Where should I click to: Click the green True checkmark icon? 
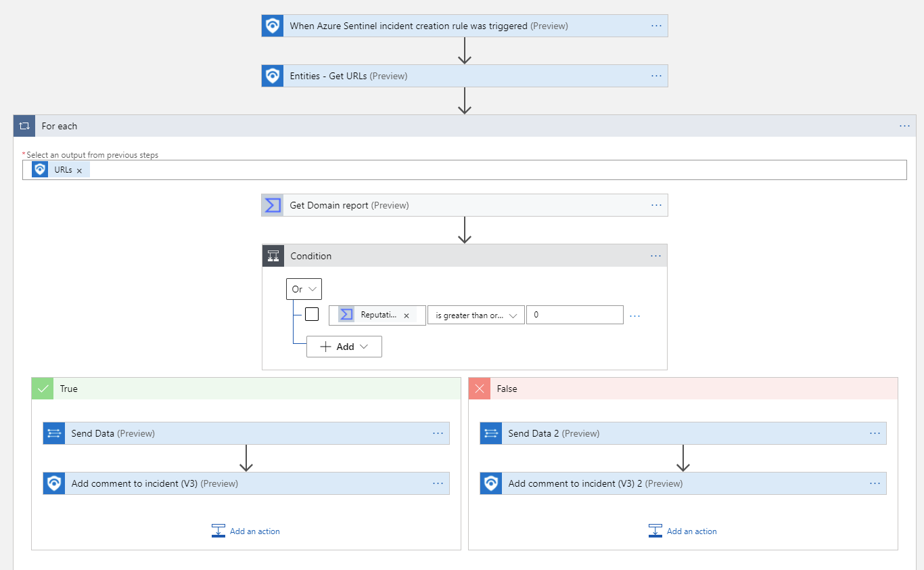pos(43,389)
